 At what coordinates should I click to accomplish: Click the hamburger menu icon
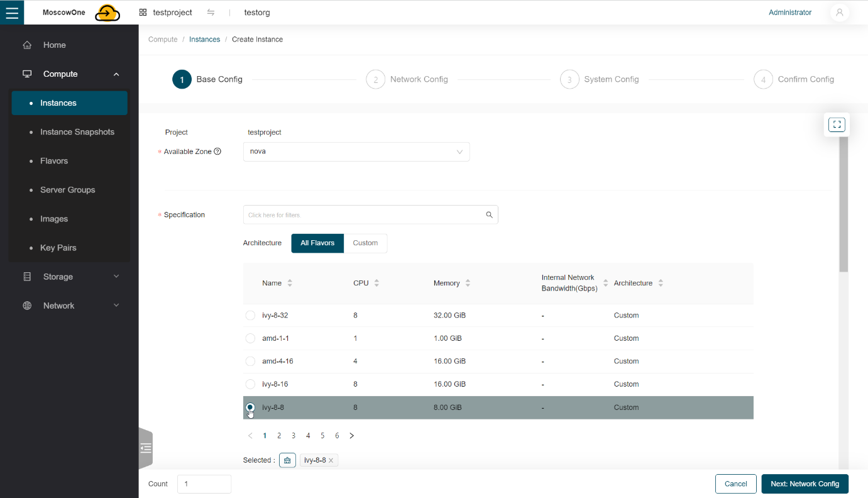[x=12, y=13]
